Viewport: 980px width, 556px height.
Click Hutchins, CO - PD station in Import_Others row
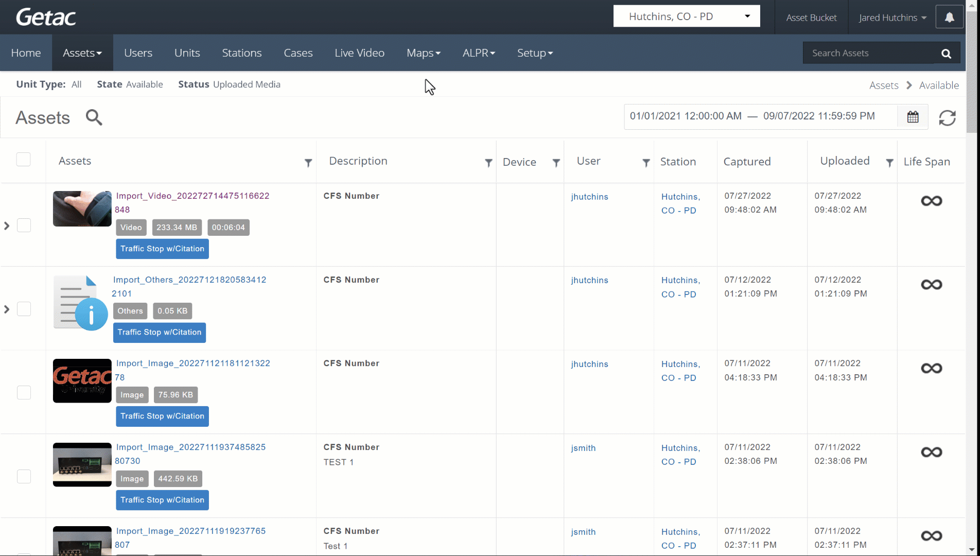pyautogui.click(x=680, y=287)
